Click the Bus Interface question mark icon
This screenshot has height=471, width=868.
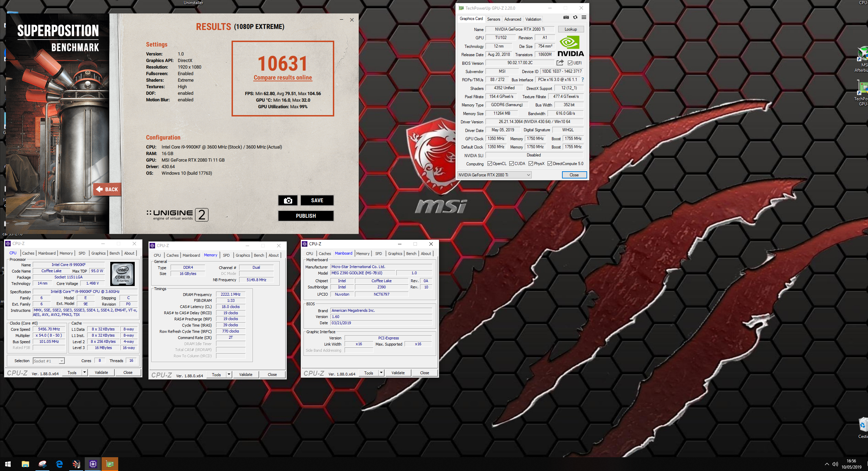point(582,80)
